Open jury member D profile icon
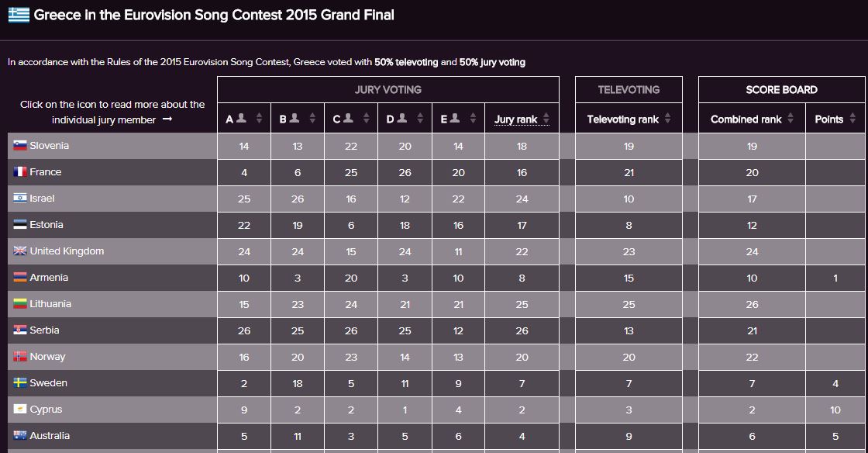The height and width of the screenshot is (453, 868). (402, 118)
